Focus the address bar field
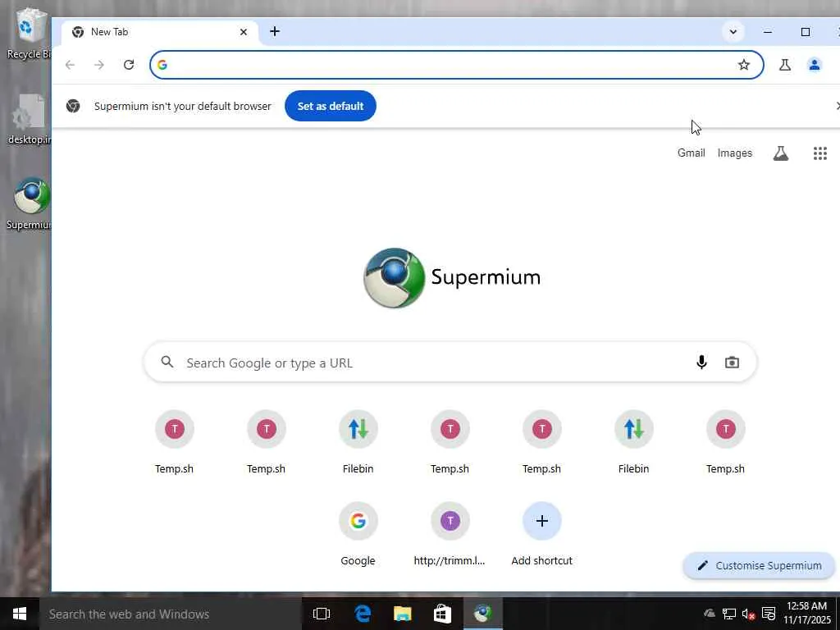840x630 pixels. tap(456, 65)
